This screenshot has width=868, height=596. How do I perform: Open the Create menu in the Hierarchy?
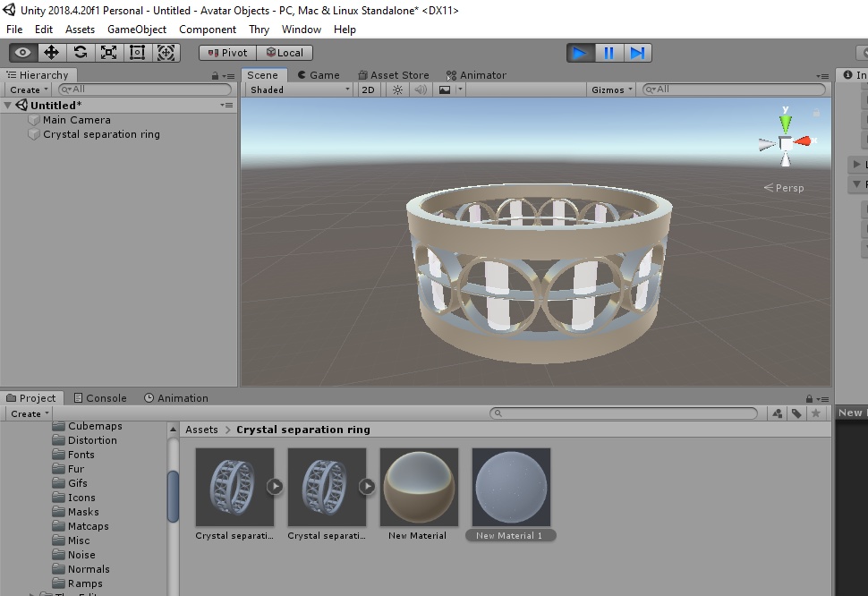tap(27, 89)
